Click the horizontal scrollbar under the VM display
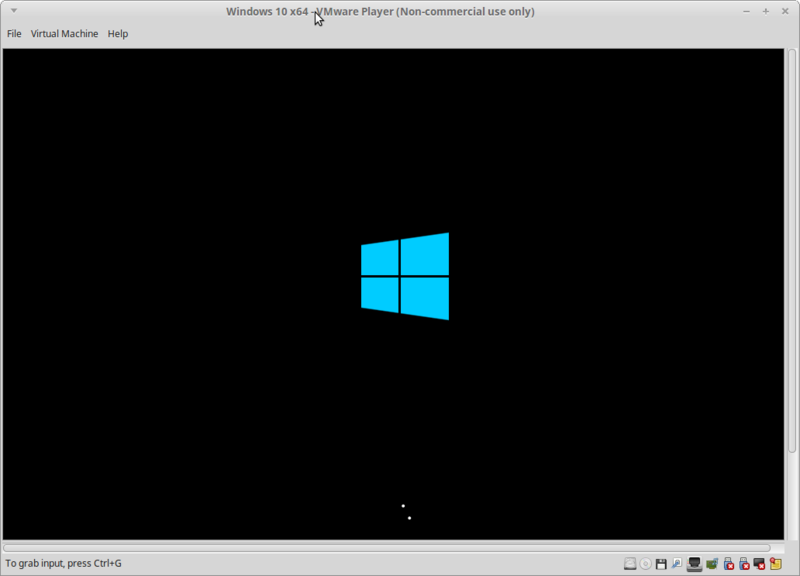Image resolution: width=800 pixels, height=576 pixels. pos(386,548)
